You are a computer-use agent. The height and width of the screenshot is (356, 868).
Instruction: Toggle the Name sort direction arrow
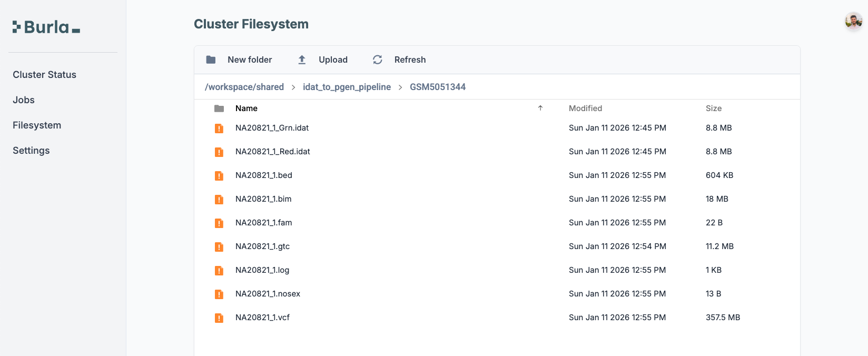tap(540, 108)
